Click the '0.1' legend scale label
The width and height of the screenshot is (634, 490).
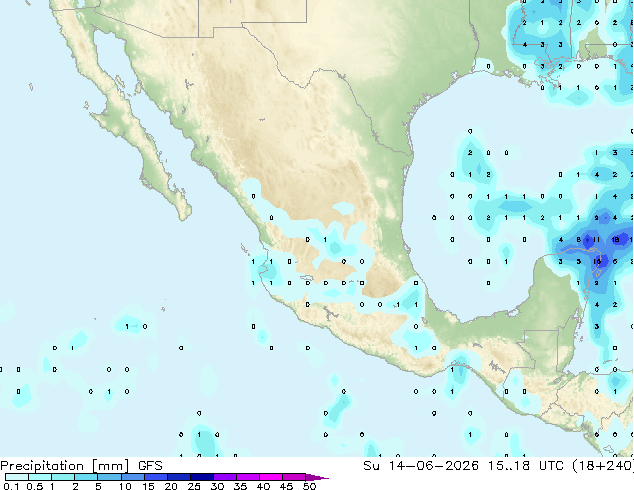tap(11, 486)
